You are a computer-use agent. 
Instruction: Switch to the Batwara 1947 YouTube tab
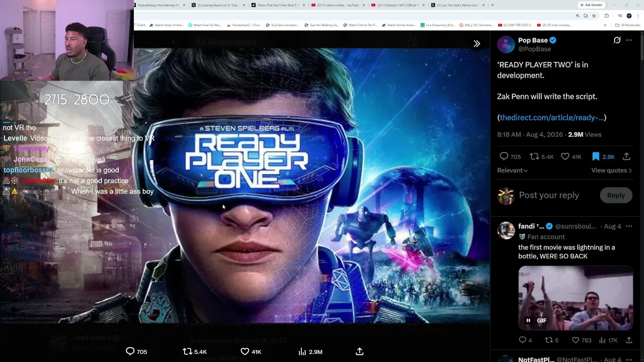click(x=398, y=5)
